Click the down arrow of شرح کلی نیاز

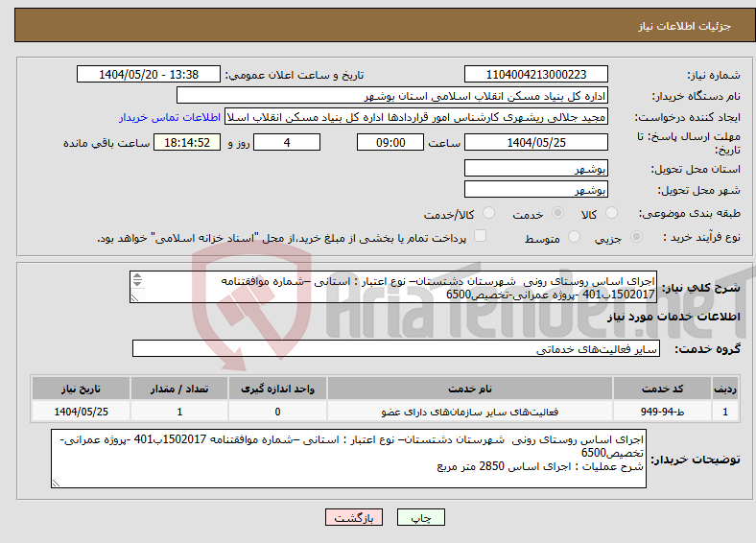[x=137, y=283]
